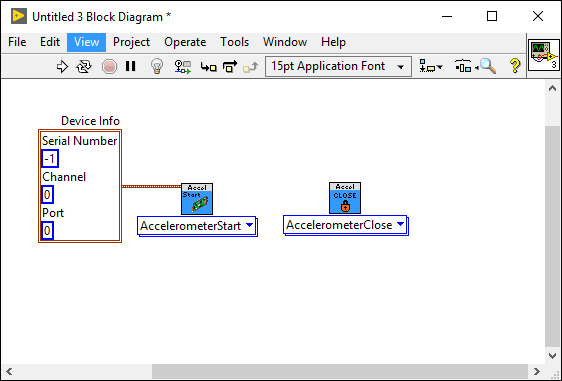Open the Window menu
The height and width of the screenshot is (381, 562).
[x=285, y=42]
